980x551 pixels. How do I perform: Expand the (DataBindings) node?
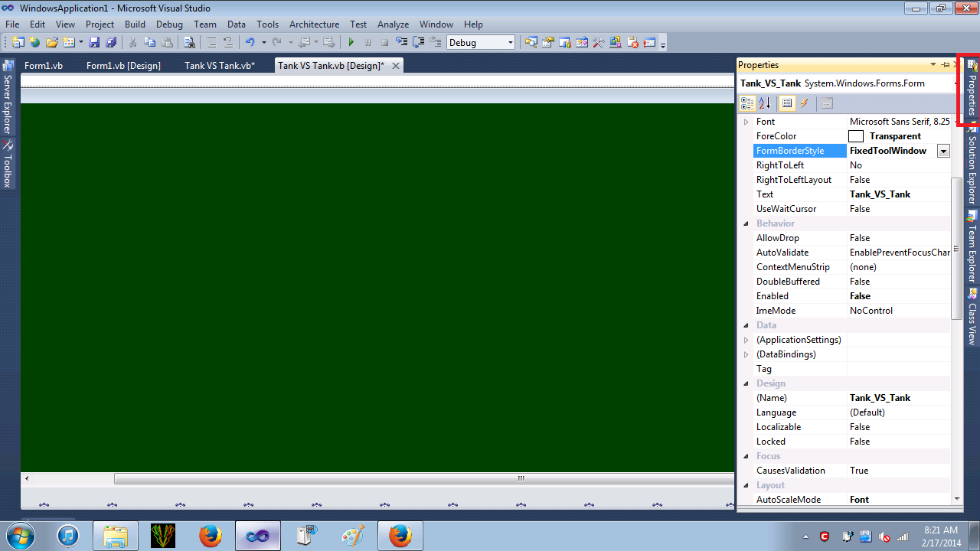pos(746,354)
